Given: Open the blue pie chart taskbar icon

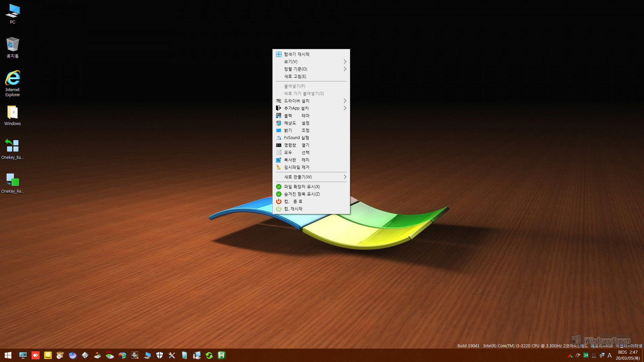Looking at the screenshot, I should (72, 355).
